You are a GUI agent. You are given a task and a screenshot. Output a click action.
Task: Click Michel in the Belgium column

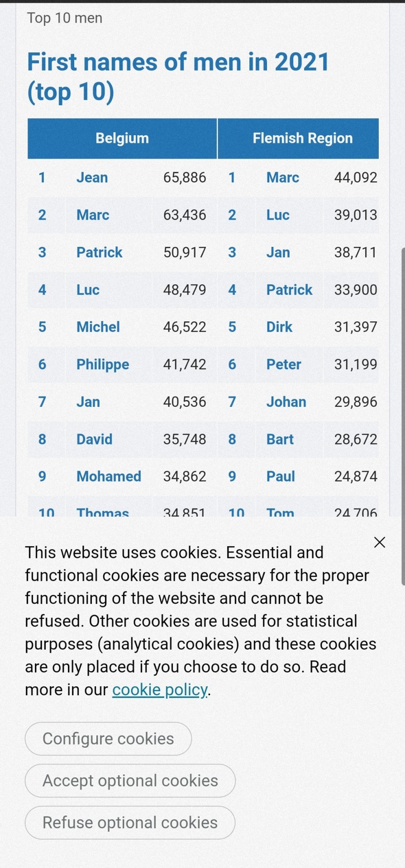tap(98, 327)
